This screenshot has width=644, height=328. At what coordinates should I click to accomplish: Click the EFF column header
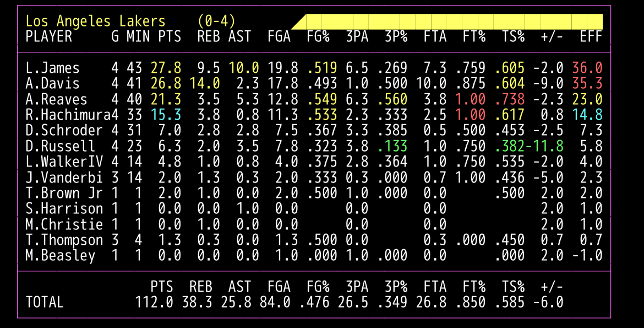pyautogui.click(x=591, y=36)
